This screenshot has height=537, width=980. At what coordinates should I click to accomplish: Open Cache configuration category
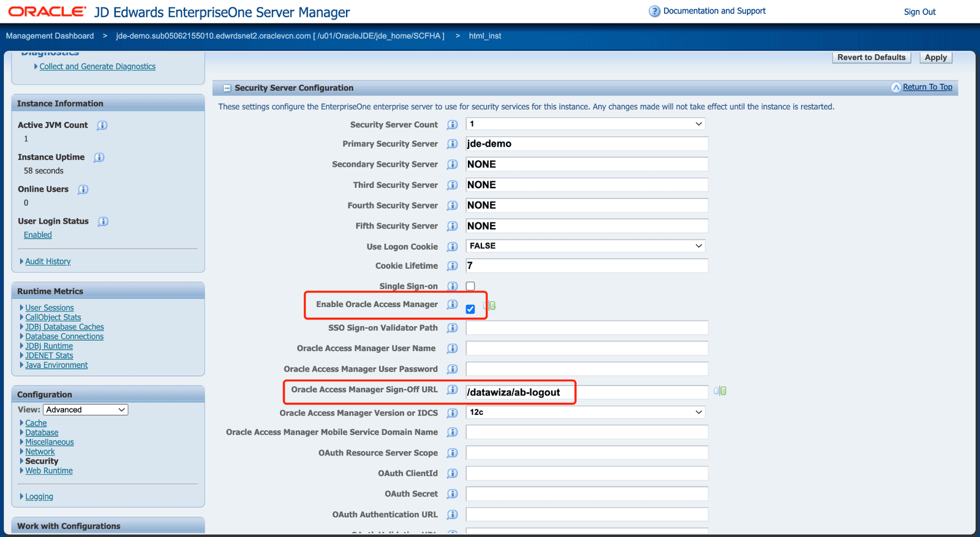click(36, 423)
